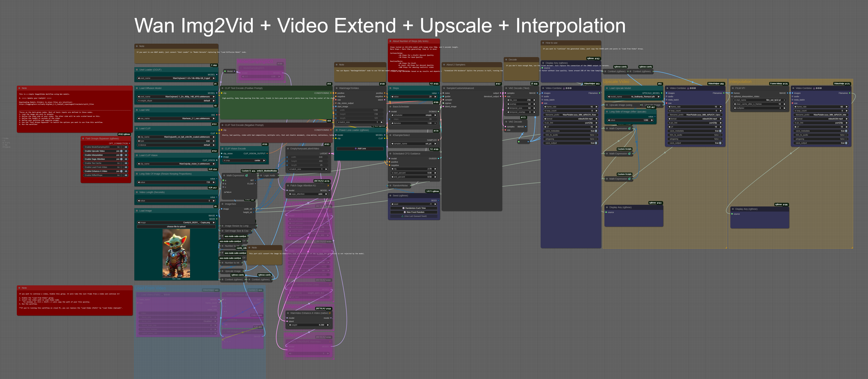Toggle pingpong in the Interpolation Video Combine node

(846, 139)
